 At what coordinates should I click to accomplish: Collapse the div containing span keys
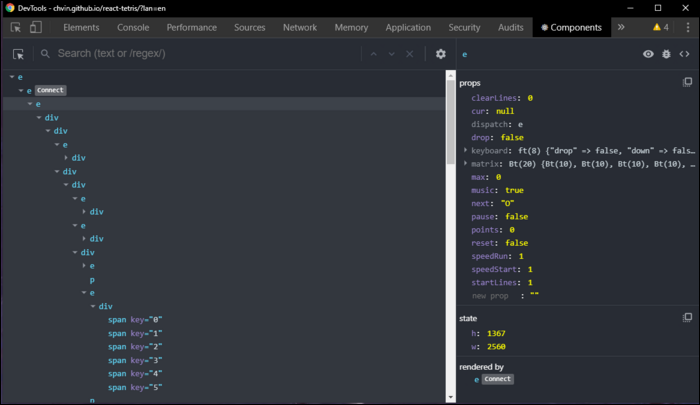point(93,306)
